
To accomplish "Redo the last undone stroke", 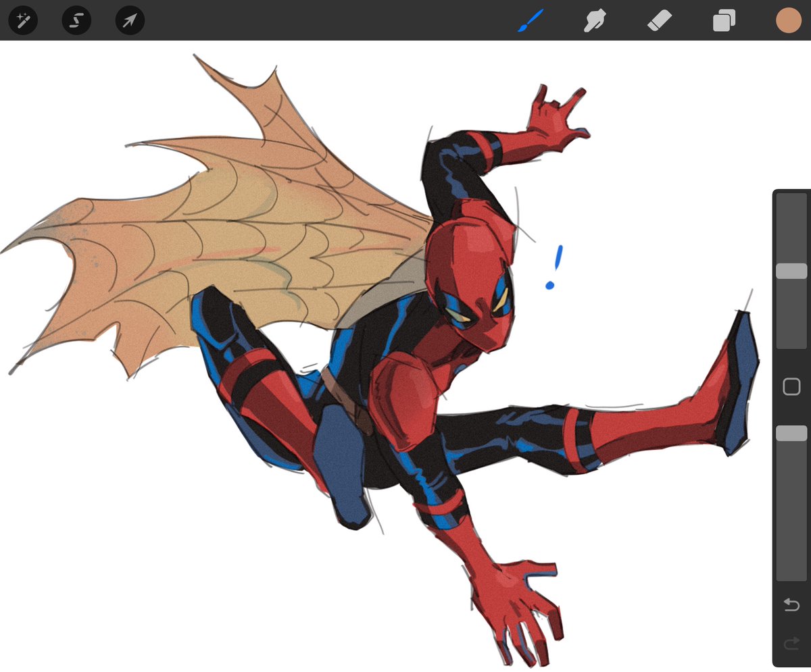I will 791,645.
